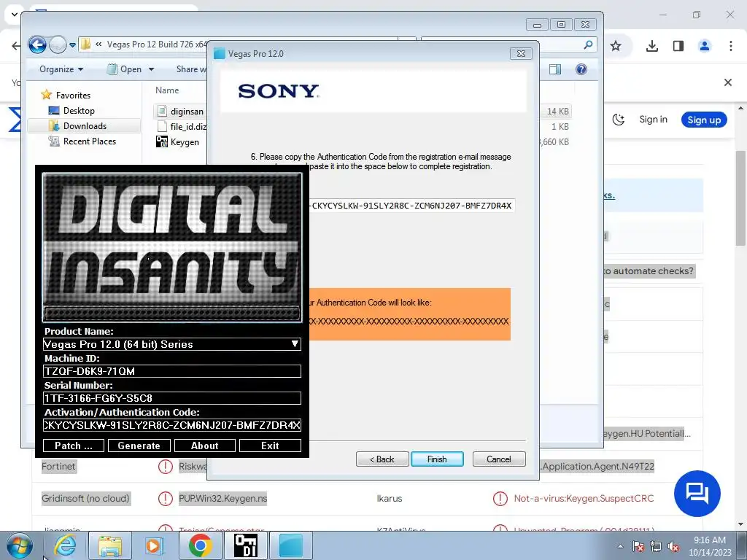The height and width of the screenshot is (560, 747).
Task: Click the PUP.Win32.Keygen.ns detection text
Action: [x=223, y=498]
